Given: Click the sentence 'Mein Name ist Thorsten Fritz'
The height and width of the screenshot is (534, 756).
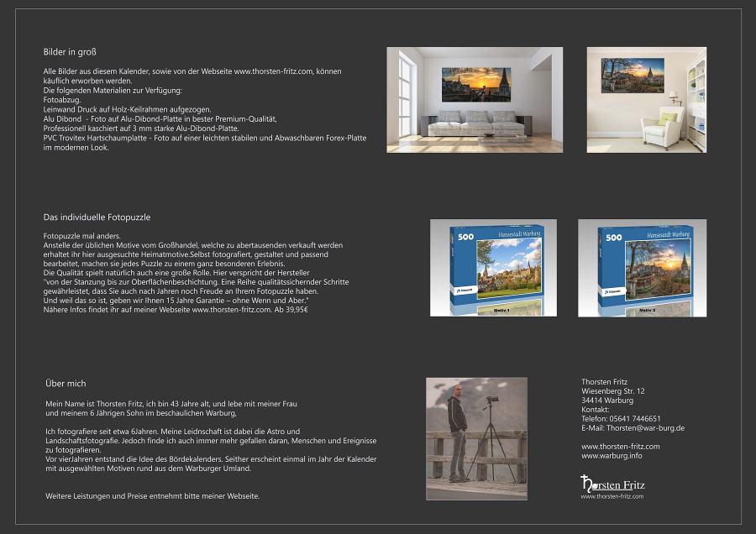Looking at the screenshot, I should click(94, 404).
